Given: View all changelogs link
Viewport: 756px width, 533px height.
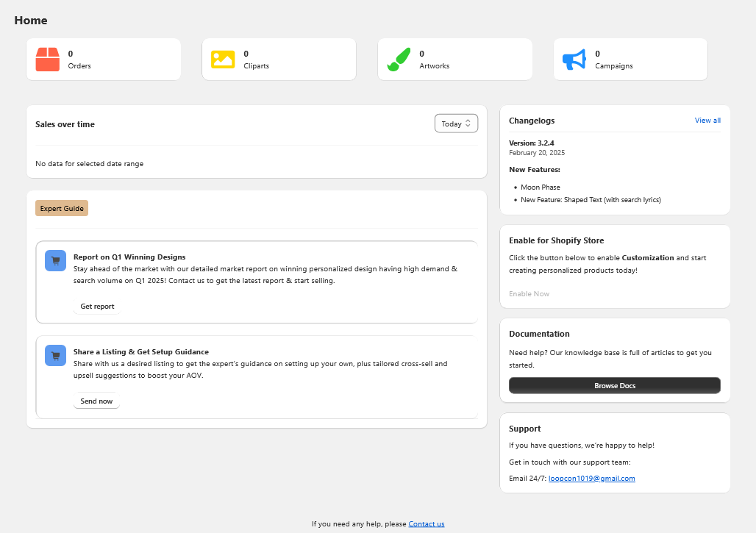Looking at the screenshot, I should pyautogui.click(x=707, y=120).
